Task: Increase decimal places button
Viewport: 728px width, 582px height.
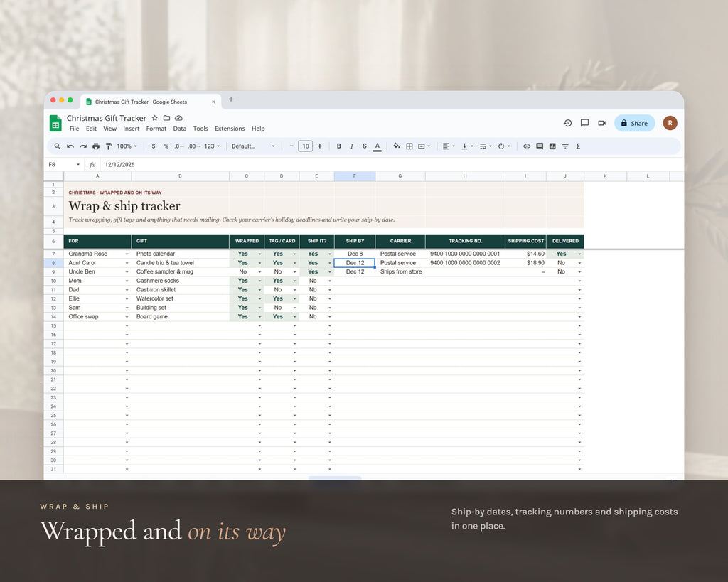Action: pos(194,146)
